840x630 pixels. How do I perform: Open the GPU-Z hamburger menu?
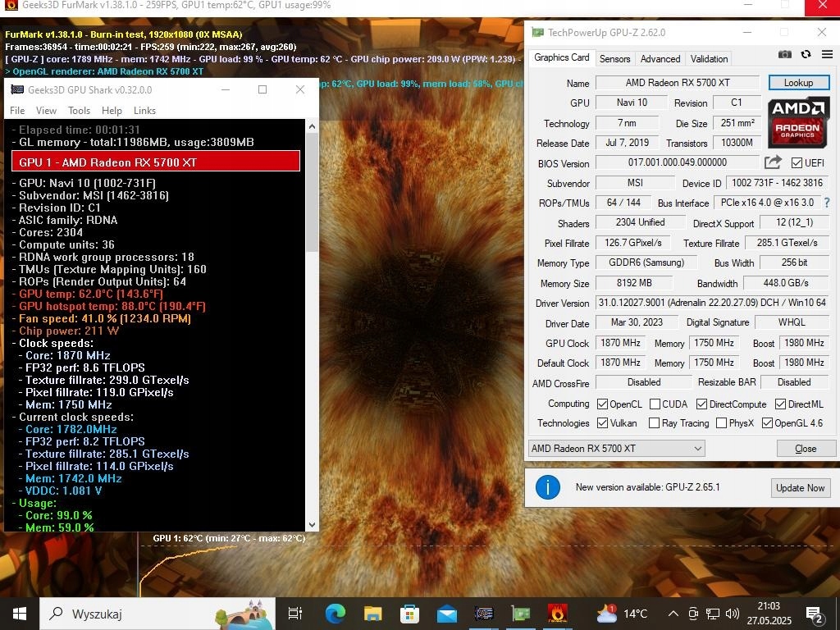click(x=827, y=54)
